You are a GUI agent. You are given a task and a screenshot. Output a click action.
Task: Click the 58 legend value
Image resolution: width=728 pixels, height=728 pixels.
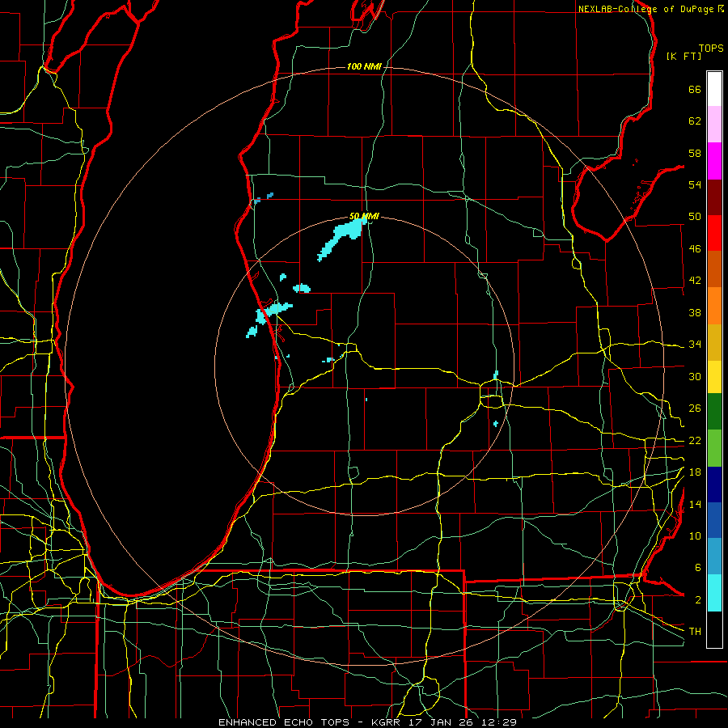[695, 153]
